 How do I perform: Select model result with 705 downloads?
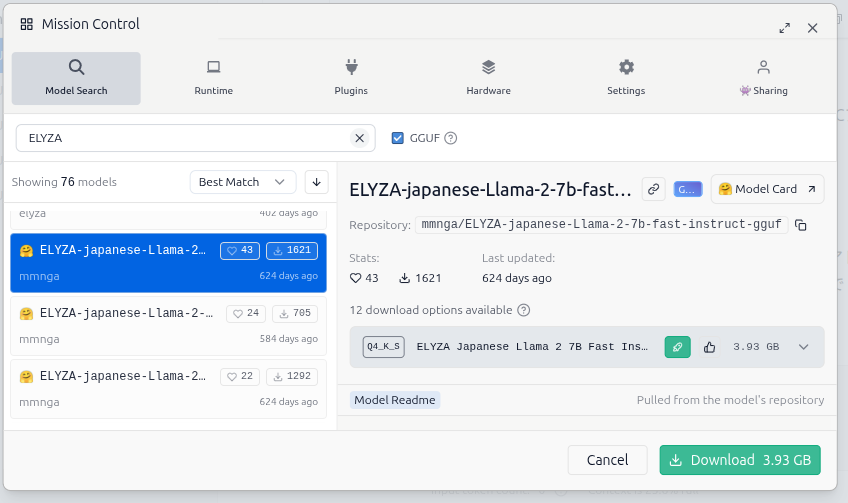click(x=167, y=325)
